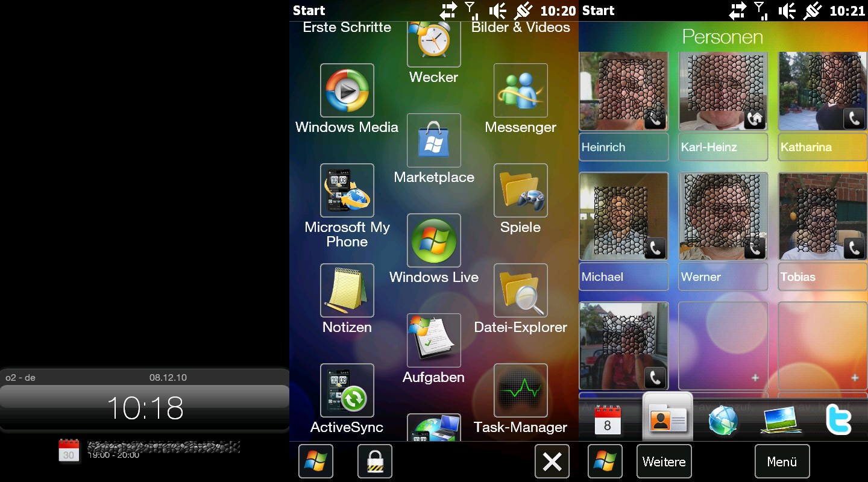Select the Heinrich contact name
Screen dimensions: 868x482
tap(624, 147)
